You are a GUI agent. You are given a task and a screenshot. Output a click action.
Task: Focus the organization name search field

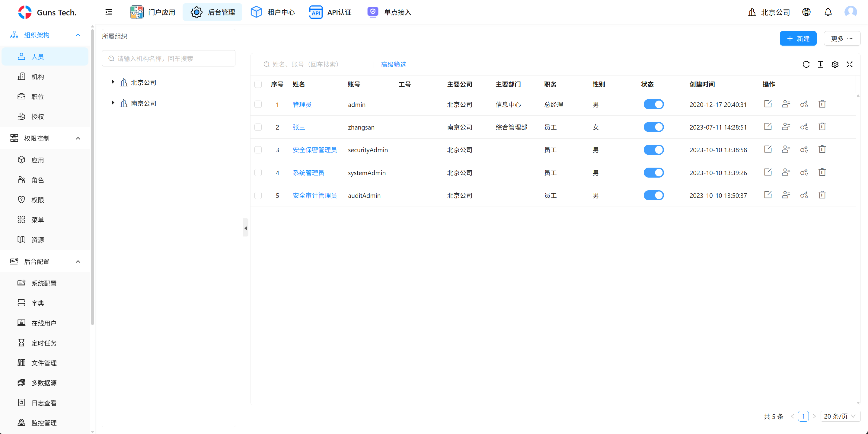[168, 58]
